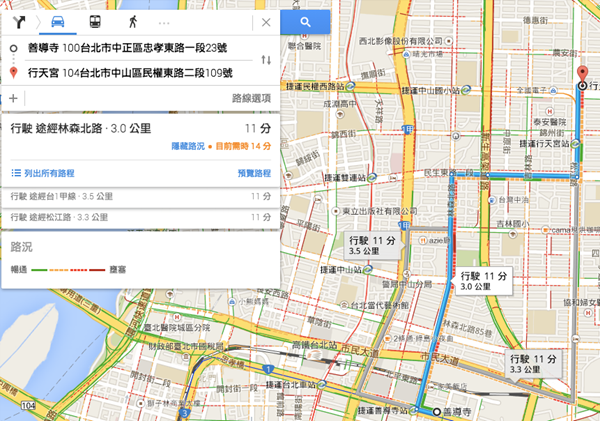Click the 捷運雙連站 metro station icon

point(372,178)
